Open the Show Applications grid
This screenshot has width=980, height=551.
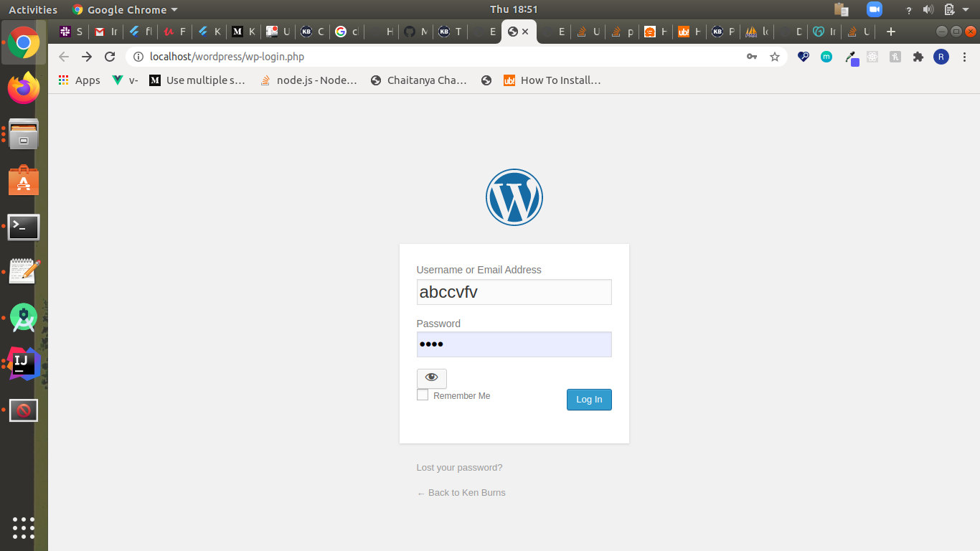24,527
